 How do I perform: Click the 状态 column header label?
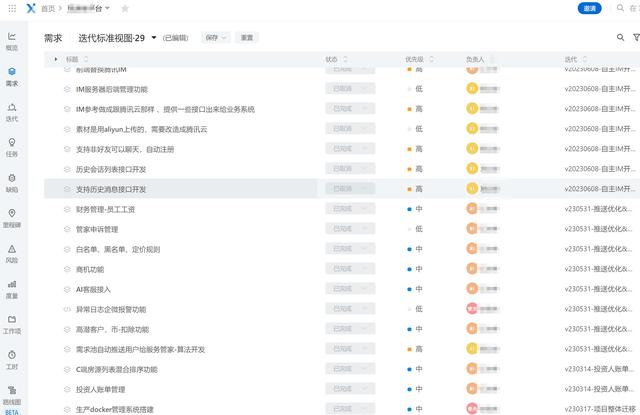331,60
